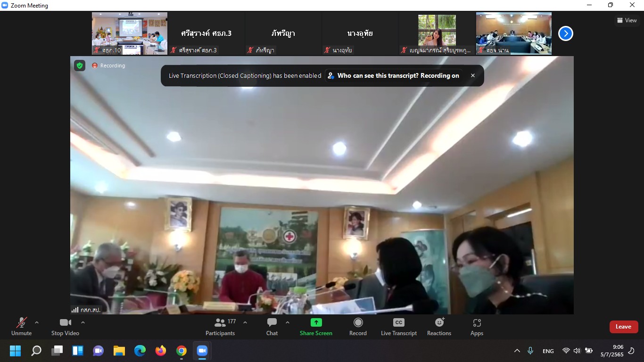
Task: Open the Reactions menu
Action: 439,327
